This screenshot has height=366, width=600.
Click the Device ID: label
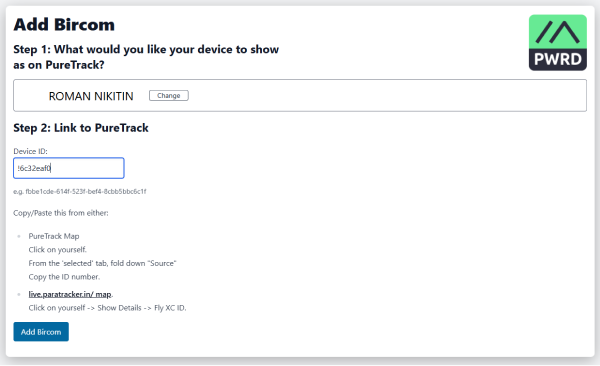[30, 151]
